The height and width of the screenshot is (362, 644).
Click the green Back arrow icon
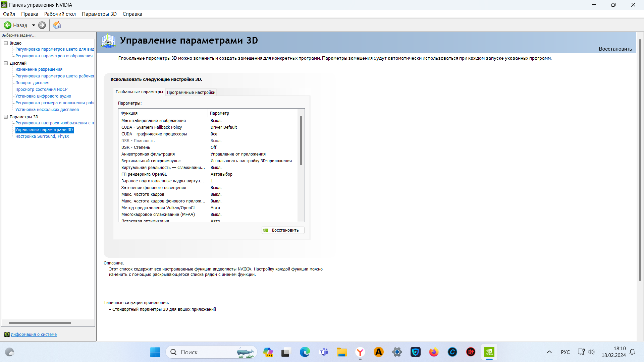click(8, 25)
